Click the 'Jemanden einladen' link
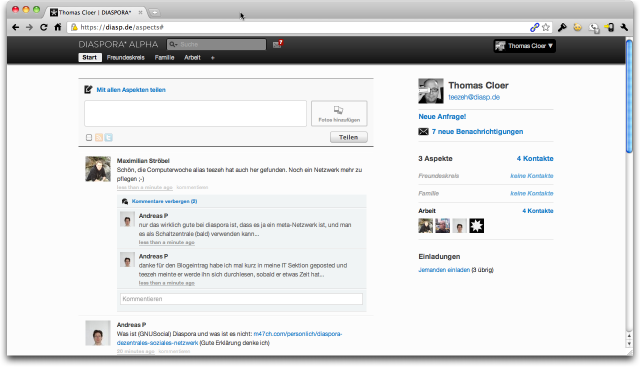This screenshot has width=640, height=367. [444, 270]
